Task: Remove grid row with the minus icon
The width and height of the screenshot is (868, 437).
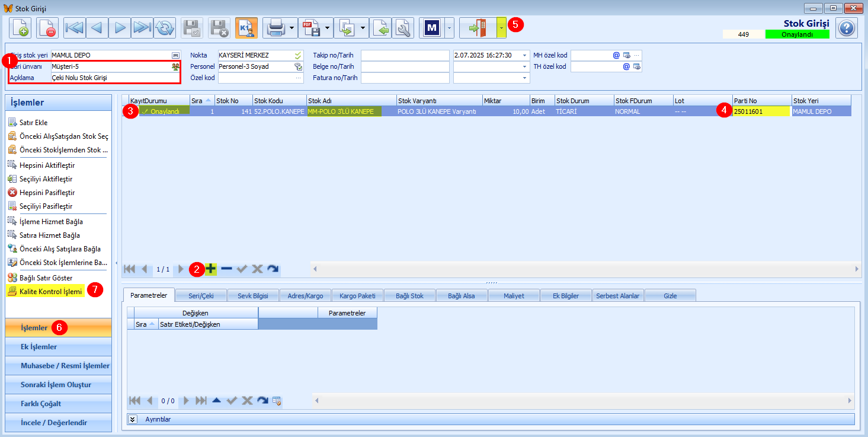Action: coord(226,269)
